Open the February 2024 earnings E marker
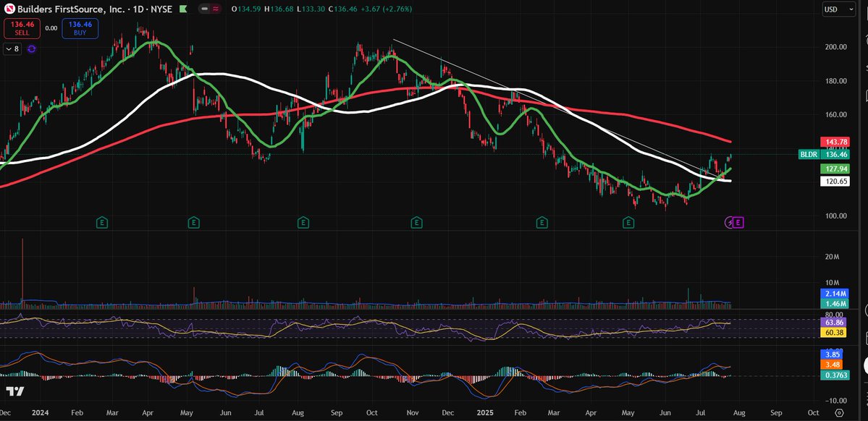The width and height of the screenshot is (868, 421). click(101, 222)
